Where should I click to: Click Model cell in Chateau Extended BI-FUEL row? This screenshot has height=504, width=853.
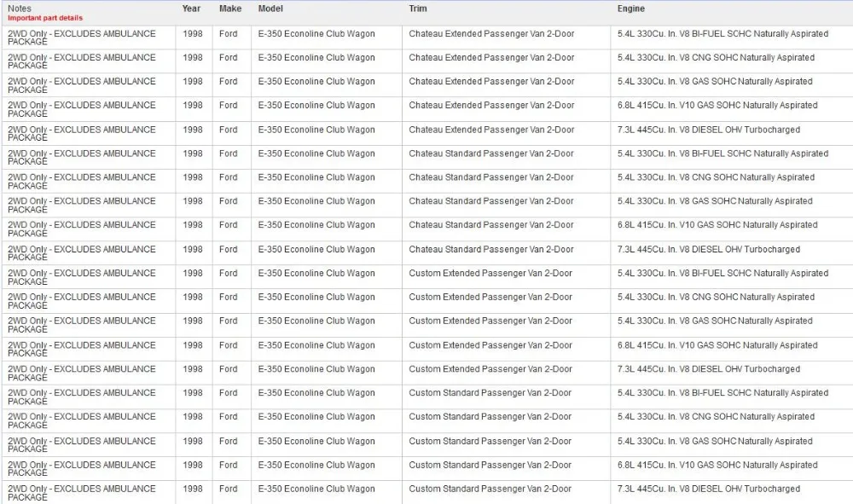click(316, 34)
